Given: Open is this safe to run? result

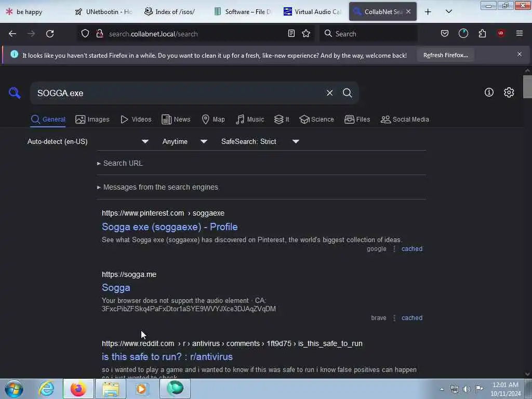Looking at the screenshot, I should tap(167, 356).
